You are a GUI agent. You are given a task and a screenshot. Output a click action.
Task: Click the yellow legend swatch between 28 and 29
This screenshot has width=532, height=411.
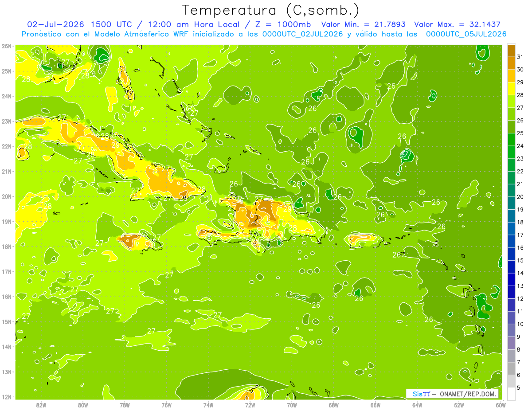[x=511, y=89]
